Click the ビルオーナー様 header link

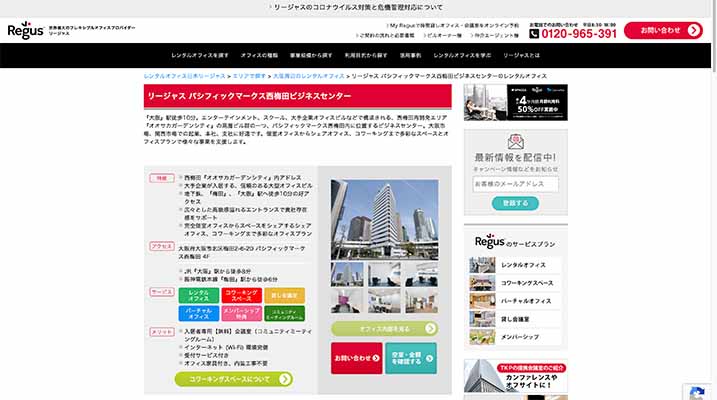click(x=443, y=35)
